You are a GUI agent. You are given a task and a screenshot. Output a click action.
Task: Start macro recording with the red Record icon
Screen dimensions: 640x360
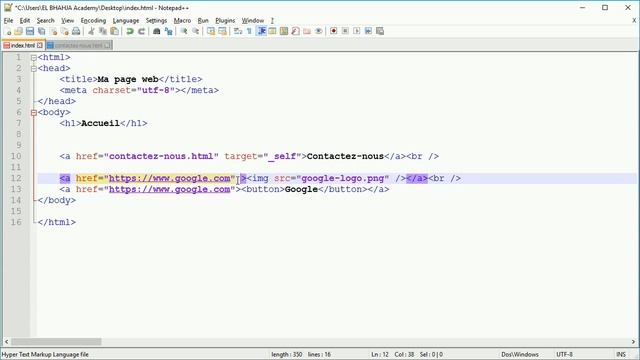point(333,31)
